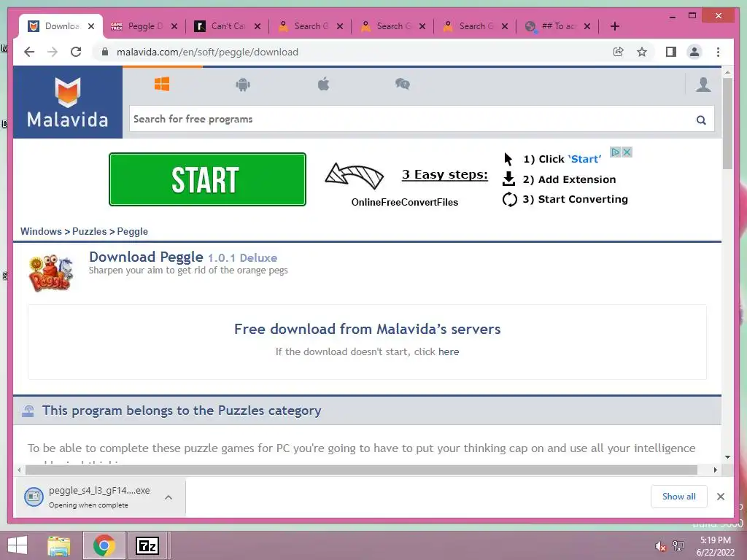The height and width of the screenshot is (560, 747).
Task: Click the green START ad button
Action: pos(207,179)
